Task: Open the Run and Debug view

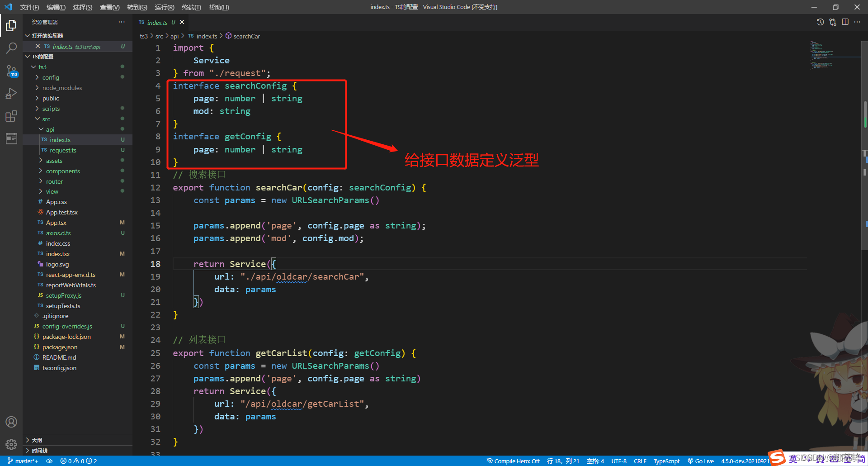Action: [x=11, y=93]
